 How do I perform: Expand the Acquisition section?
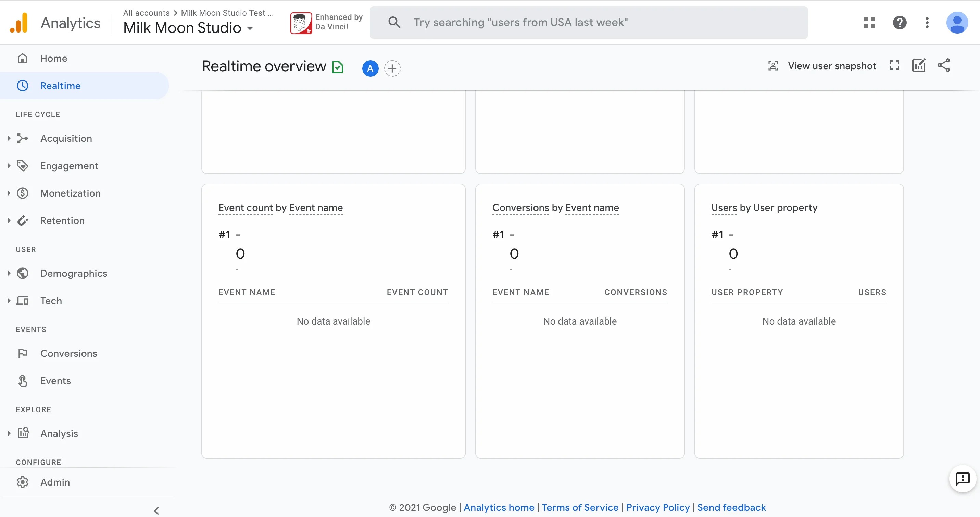(66, 138)
